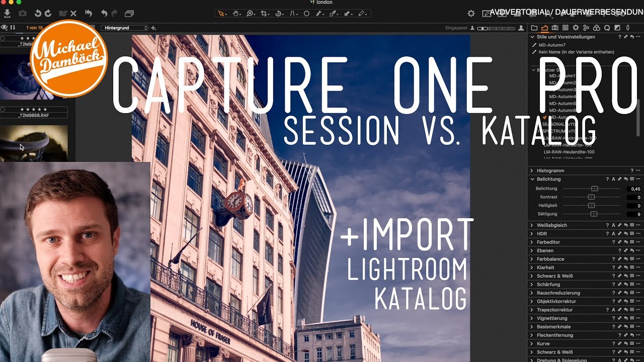This screenshot has height=362, width=644.
Task: Open the Library folder tool tab
Action: click(x=534, y=28)
